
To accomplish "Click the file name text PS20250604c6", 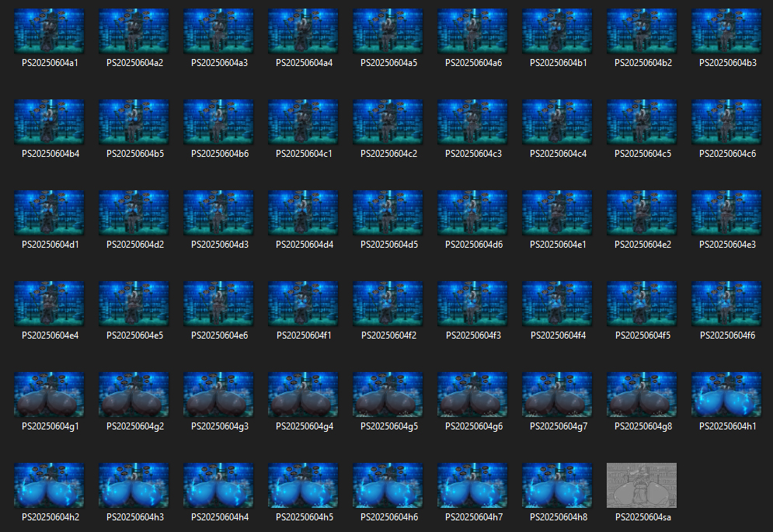I will pos(728,154).
